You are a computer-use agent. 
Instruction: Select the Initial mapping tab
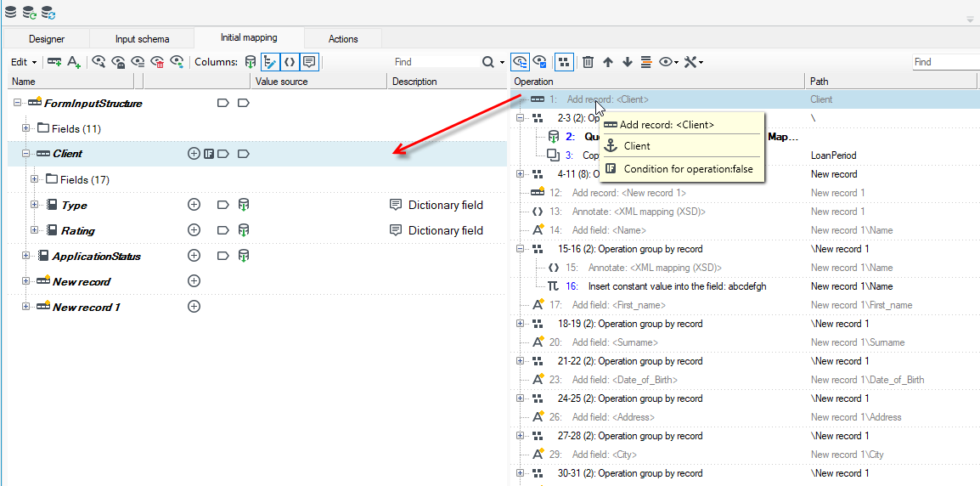point(249,37)
